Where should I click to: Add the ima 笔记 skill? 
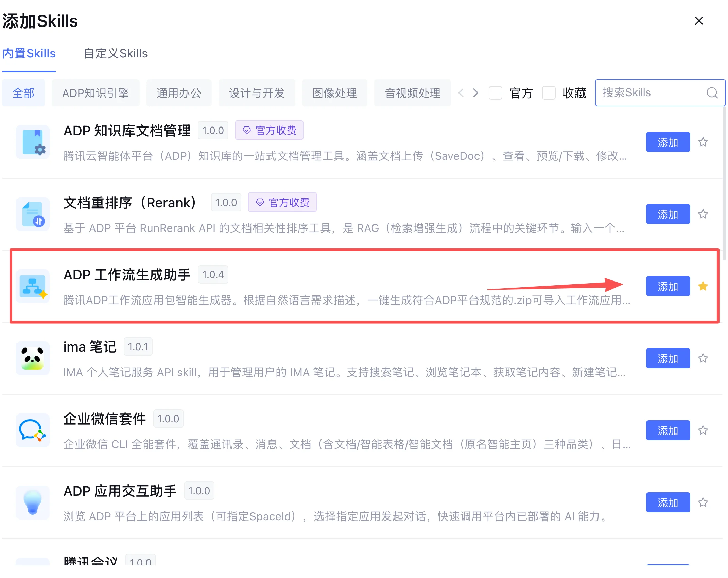[668, 358]
